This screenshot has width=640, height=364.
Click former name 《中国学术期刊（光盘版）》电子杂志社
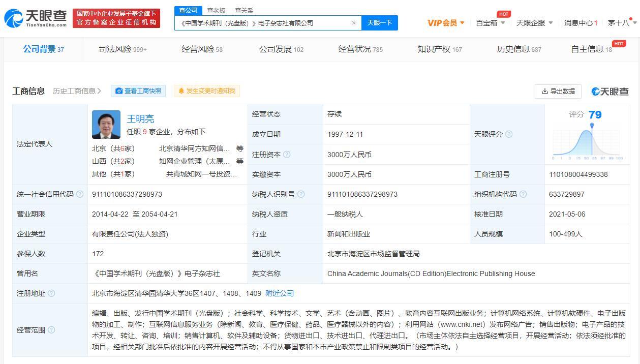[156, 274]
